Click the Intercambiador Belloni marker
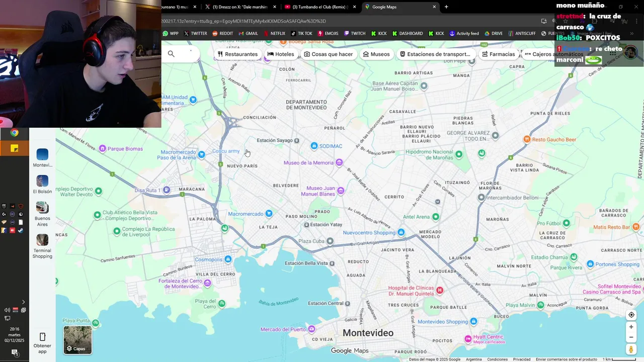644x362 pixels. [481, 198]
